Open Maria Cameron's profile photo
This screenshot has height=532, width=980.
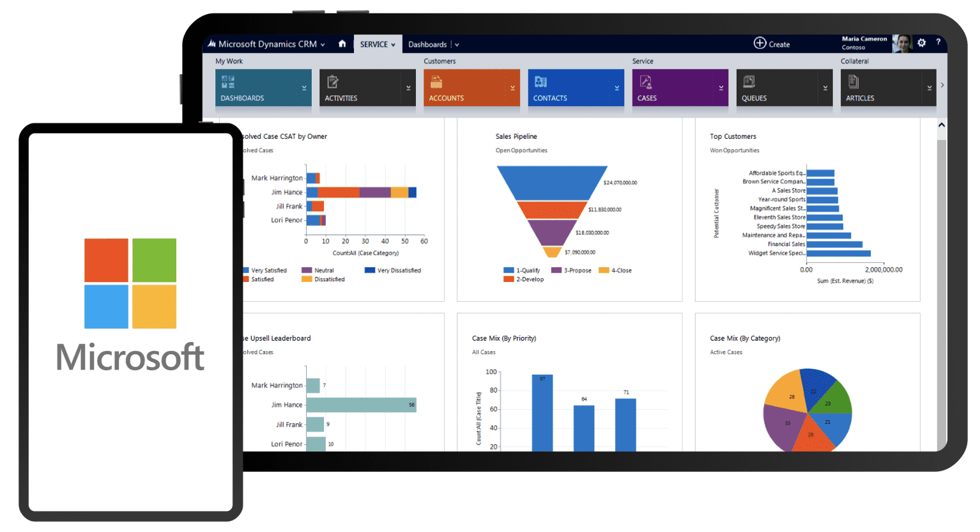(901, 43)
